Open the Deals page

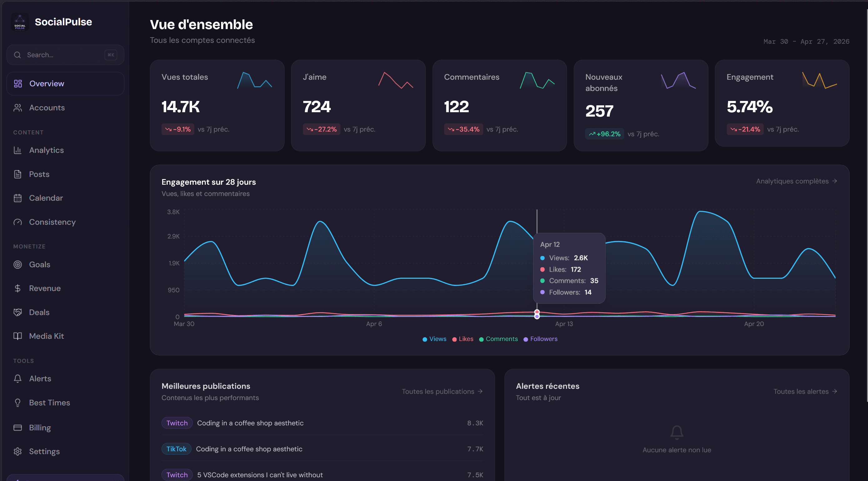click(65, 313)
